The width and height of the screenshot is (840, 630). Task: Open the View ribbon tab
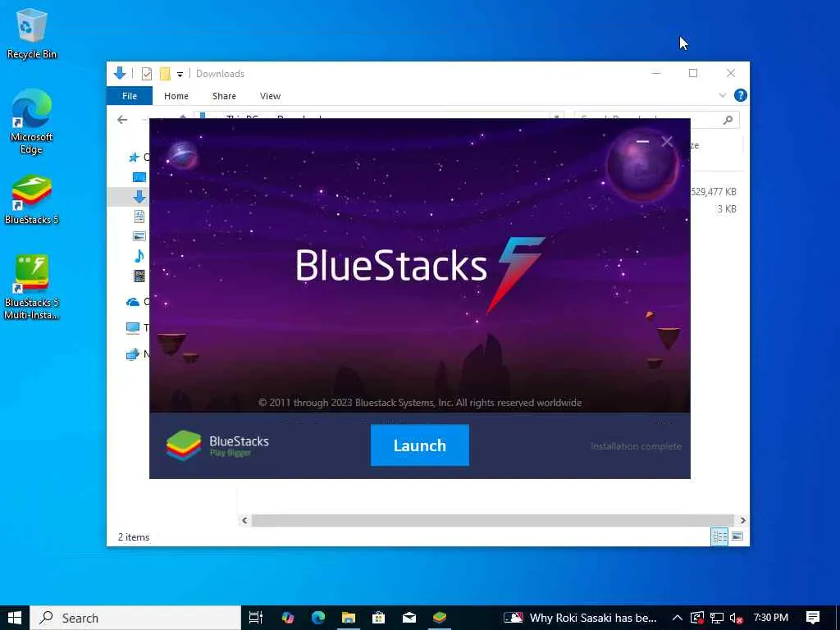(270, 96)
